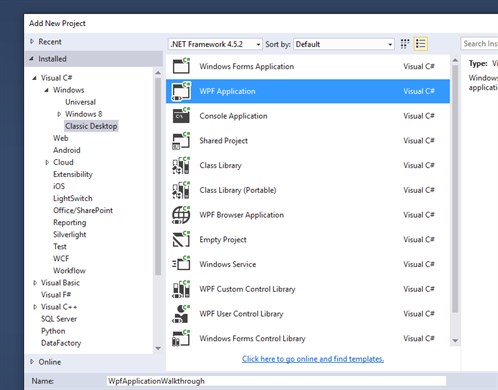Select the LightSwitch category
498x390 pixels.
point(73,198)
